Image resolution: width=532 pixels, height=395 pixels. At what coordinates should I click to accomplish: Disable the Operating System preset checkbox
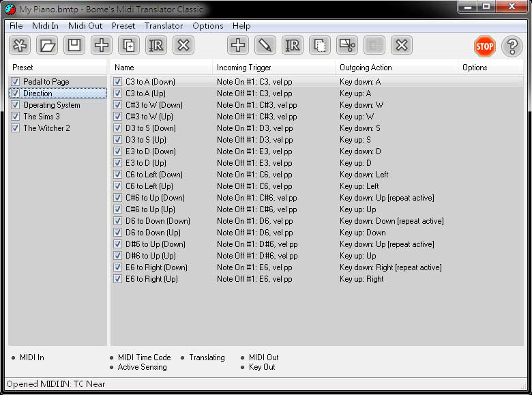(x=15, y=105)
